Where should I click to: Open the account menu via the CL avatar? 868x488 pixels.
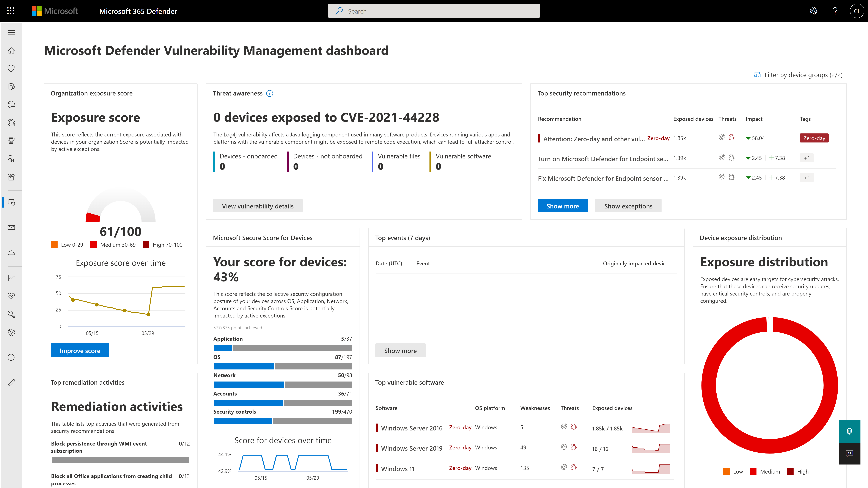pos(857,11)
